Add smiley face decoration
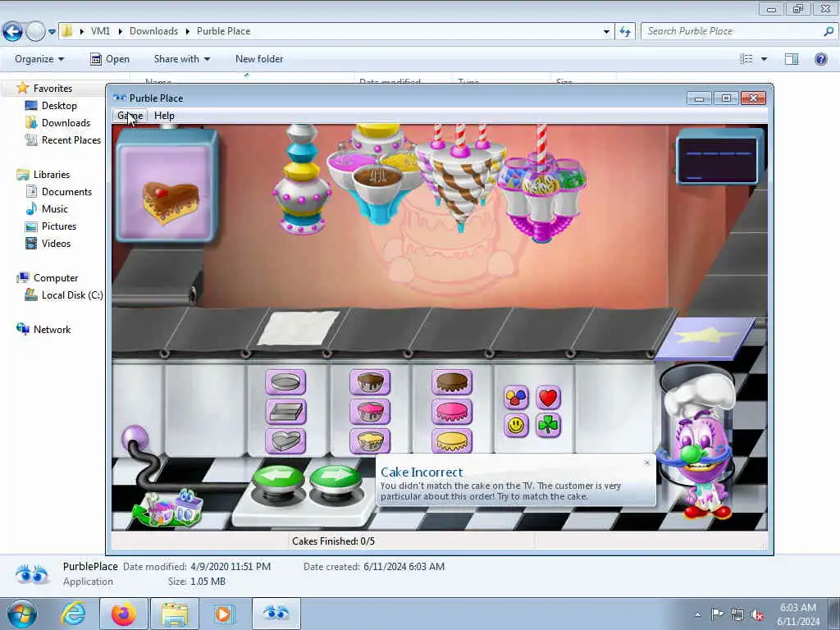This screenshot has height=630, width=840. pyautogui.click(x=517, y=426)
